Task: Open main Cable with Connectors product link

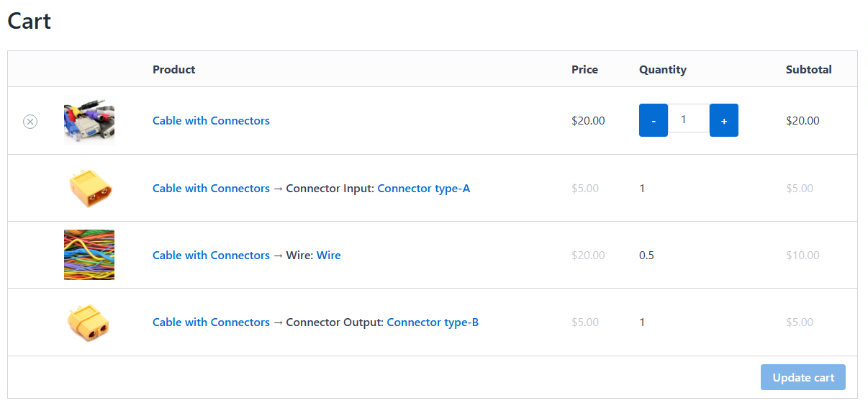Action: pos(211,121)
